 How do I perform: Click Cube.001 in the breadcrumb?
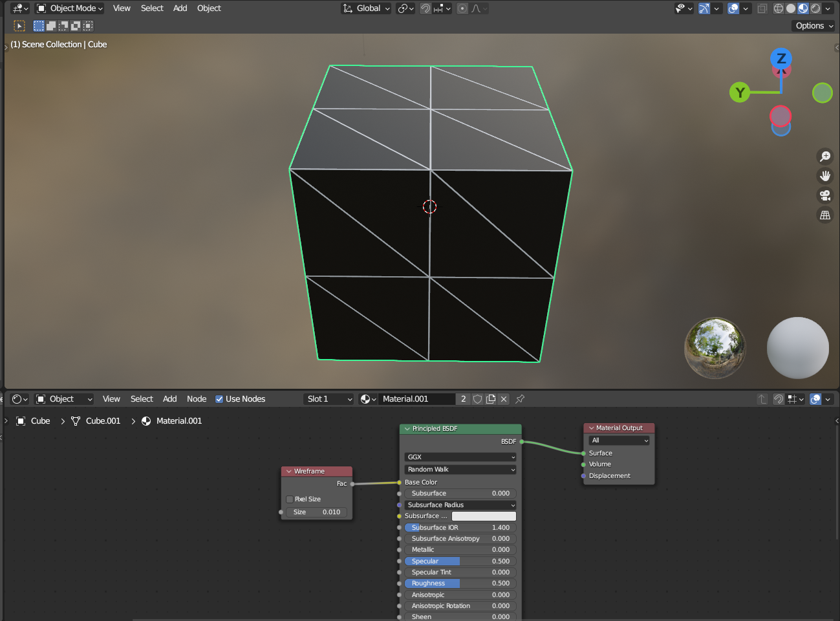(103, 421)
